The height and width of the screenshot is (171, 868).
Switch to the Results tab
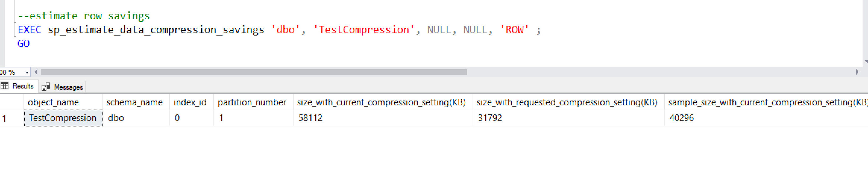(19, 86)
